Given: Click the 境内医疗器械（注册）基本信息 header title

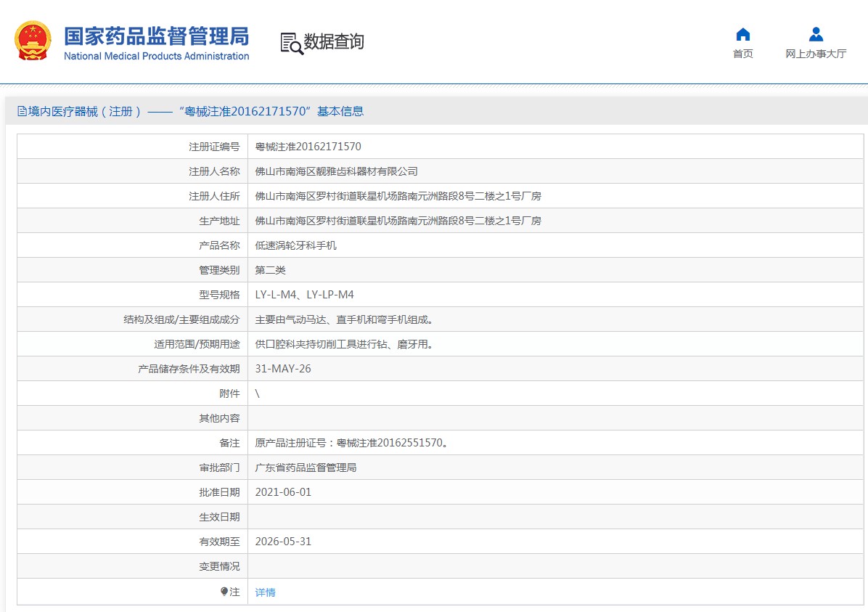Looking at the screenshot, I should [196, 111].
